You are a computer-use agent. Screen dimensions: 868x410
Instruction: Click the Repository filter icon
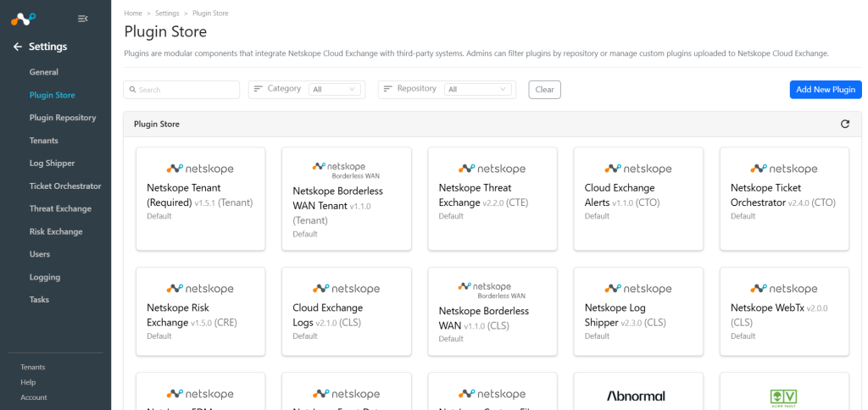pyautogui.click(x=387, y=89)
